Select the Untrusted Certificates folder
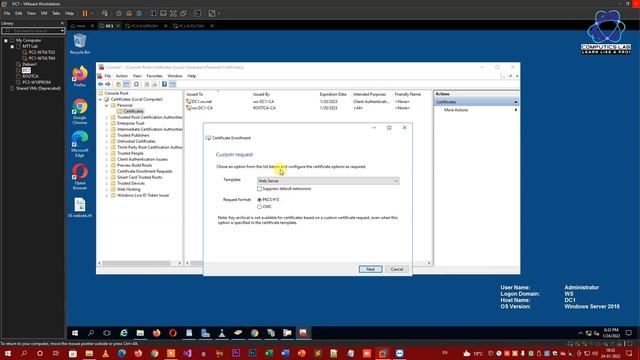This screenshot has width=640, height=360. 136,141
